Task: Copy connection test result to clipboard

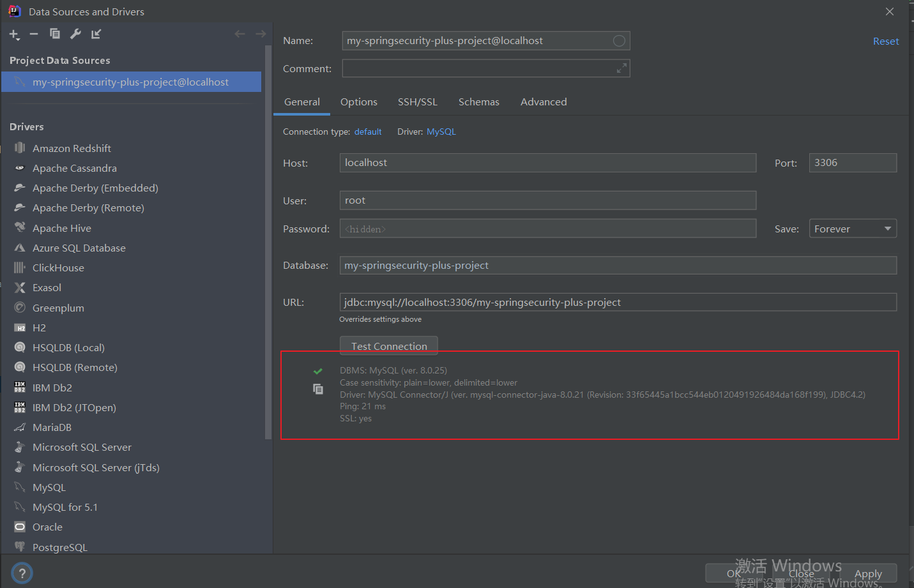Action: (318, 389)
